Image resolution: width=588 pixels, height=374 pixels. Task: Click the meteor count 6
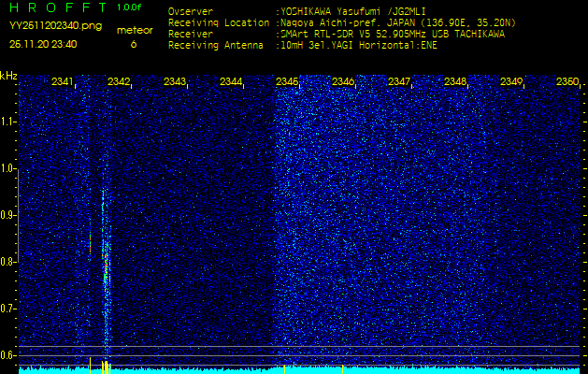click(134, 44)
